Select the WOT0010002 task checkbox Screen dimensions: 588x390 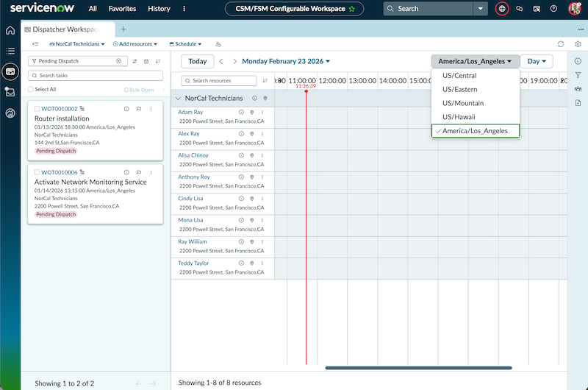click(x=37, y=109)
